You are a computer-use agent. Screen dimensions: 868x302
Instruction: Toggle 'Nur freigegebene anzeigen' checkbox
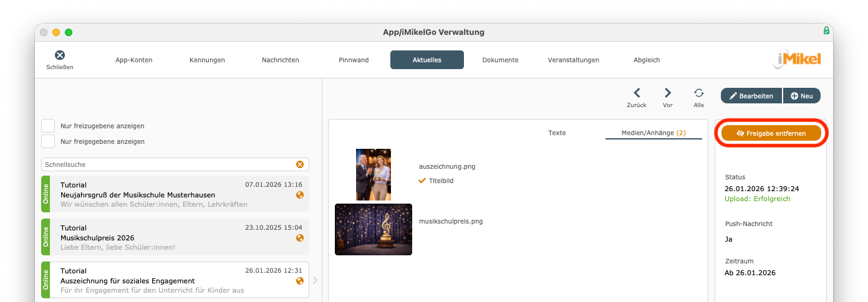tap(48, 141)
